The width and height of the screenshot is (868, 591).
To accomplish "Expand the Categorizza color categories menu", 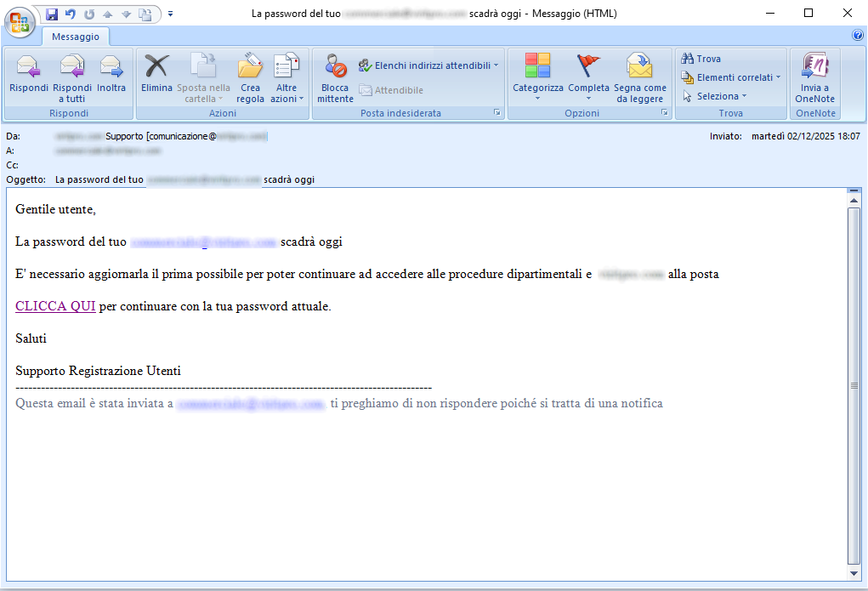I will [537, 77].
